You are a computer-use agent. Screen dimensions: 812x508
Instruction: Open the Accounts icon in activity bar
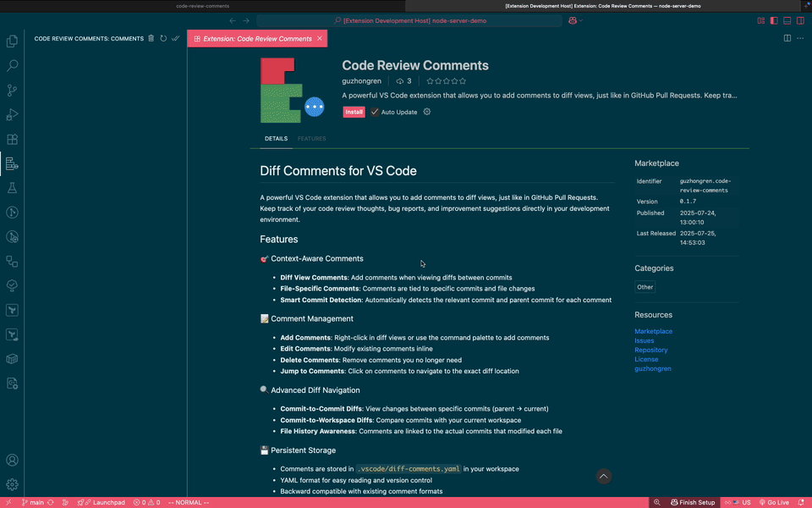(12, 460)
